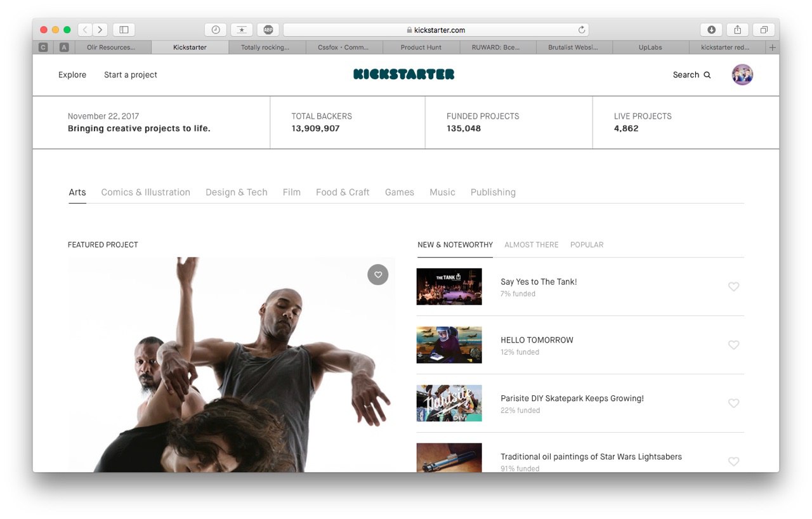This screenshot has height=519, width=812.
Task: Toggle the heart for Say Yes to The Tank!
Action: click(733, 287)
